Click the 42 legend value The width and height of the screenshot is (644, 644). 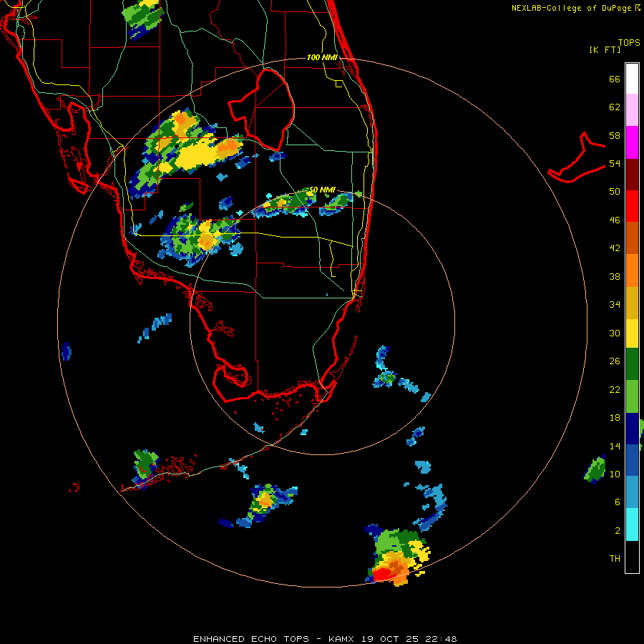[615, 248]
